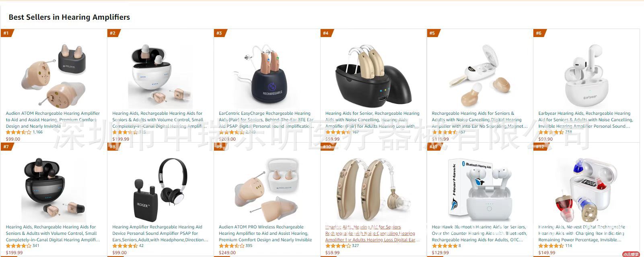Viewport: 644px width, 257px height.
Task: Click the EarCentric EasyCharge product title link
Action: (266, 120)
